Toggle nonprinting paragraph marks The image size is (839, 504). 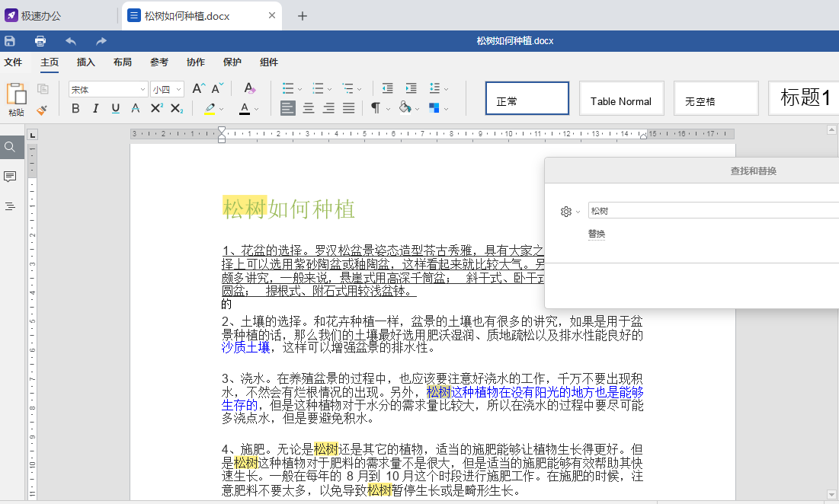pos(376,109)
